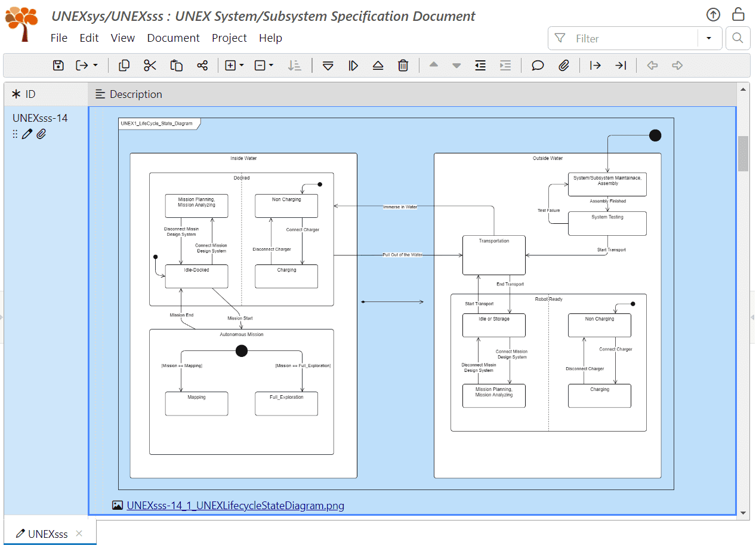Screen dimensions: 756x545
Task: Click the magnifier search button
Action: (738, 38)
